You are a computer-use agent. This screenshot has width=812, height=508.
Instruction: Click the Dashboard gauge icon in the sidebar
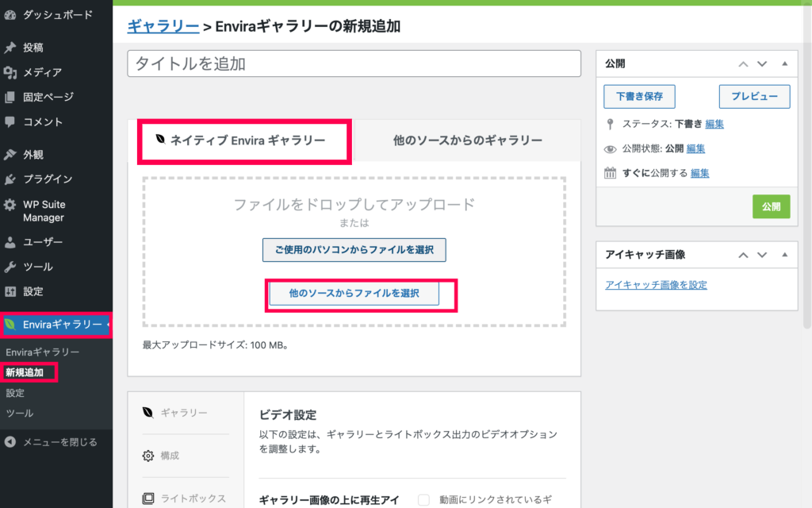point(10,15)
